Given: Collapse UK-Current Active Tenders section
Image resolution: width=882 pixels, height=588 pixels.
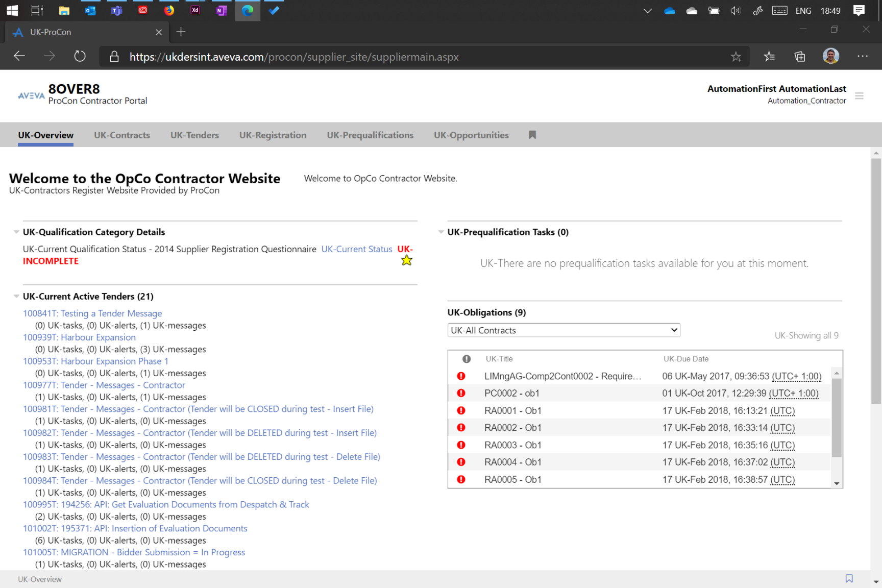Looking at the screenshot, I should tap(16, 297).
